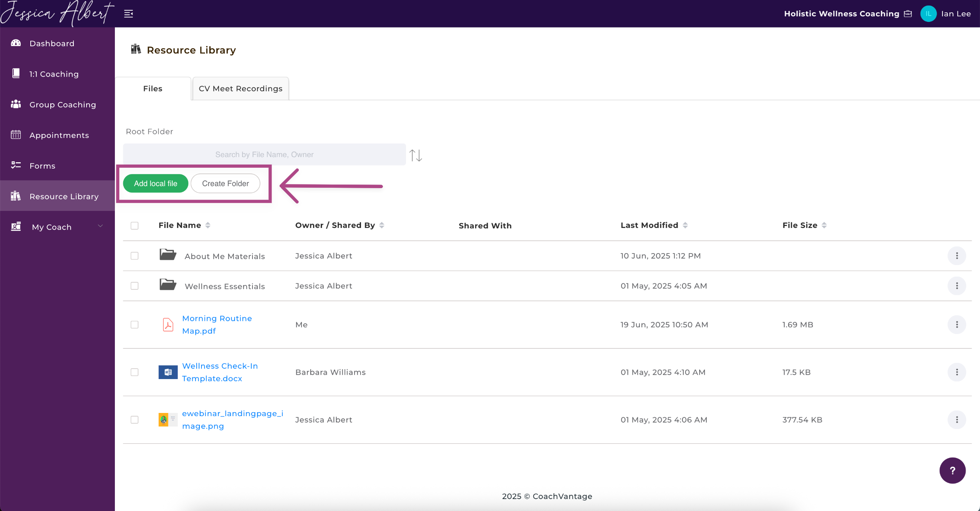Click the Root Folder breadcrumb

(x=150, y=131)
